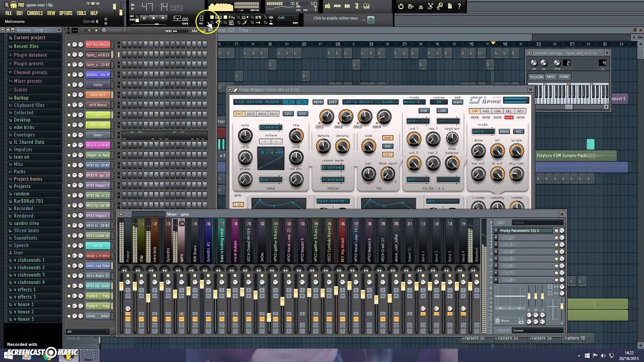Image resolution: width=644 pixels, height=362 pixels.
Task: Open MISC tab in Channel settings window
Action: point(551,77)
